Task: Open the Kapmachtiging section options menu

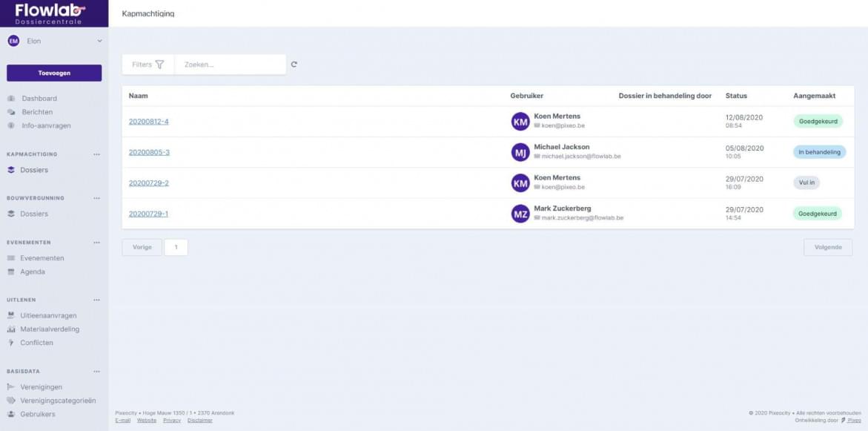Action: (x=95, y=154)
